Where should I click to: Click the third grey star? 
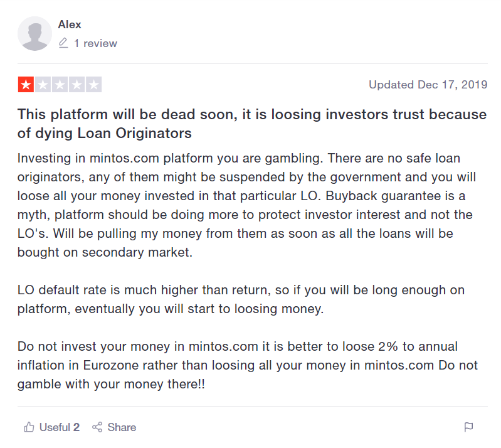point(60,85)
